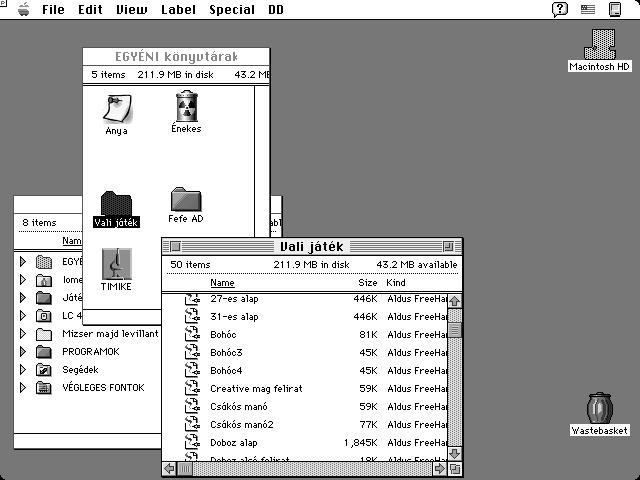Select the Csákós manó2 file name
This screenshot has width=640, height=480.
click(x=242, y=425)
